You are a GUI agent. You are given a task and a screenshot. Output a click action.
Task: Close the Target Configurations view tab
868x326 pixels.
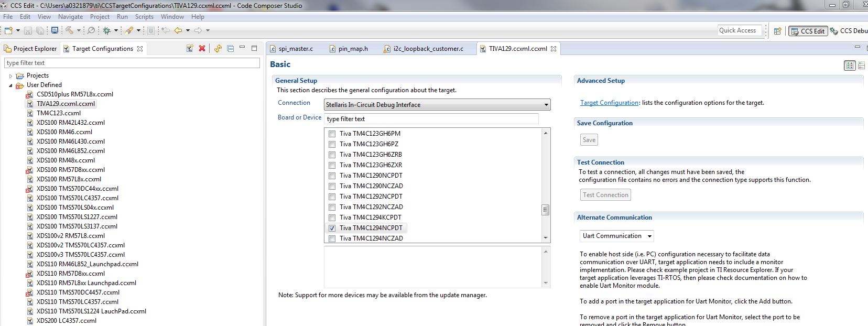pyautogui.click(x=140, y=49)
